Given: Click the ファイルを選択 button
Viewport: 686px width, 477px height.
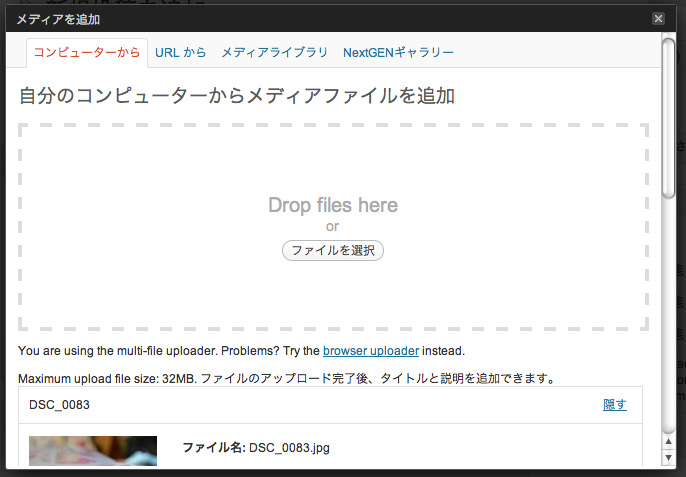Looking at the screenshot, I should (332, 250).
